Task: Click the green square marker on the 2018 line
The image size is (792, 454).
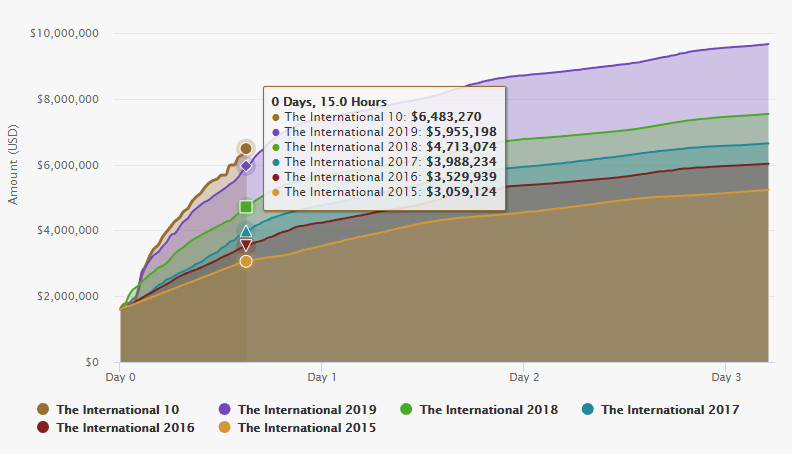Action: coord(246,207)
